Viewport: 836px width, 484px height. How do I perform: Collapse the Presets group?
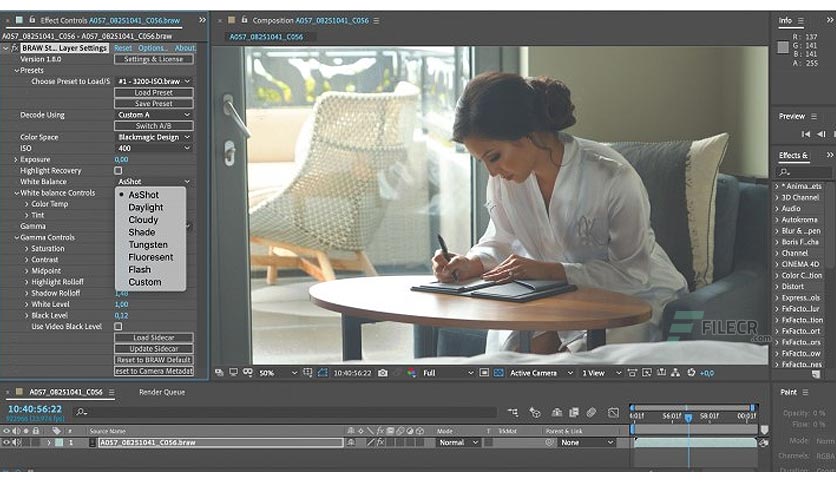click(17, 70)
